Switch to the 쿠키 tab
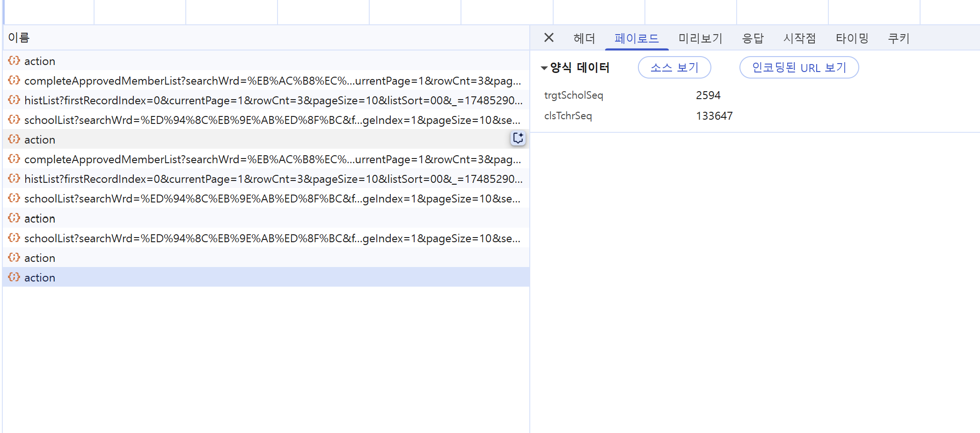 pyautogui.click(x=899, y=38)
